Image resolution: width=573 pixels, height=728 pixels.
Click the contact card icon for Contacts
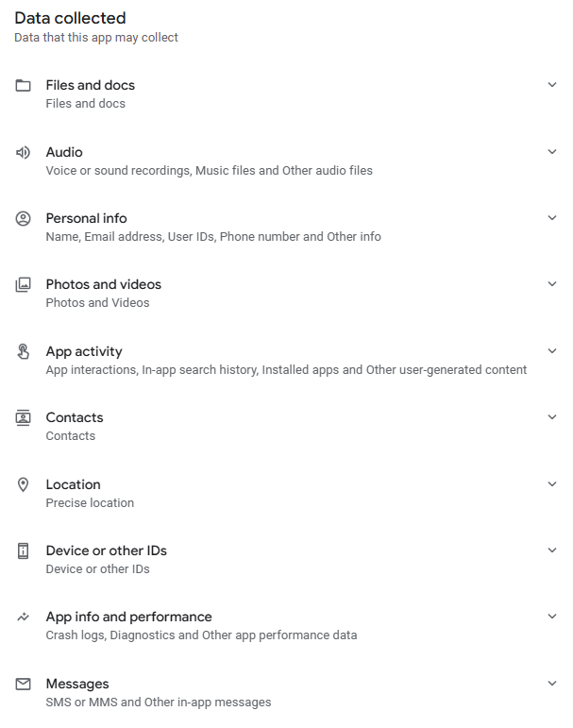24,417
